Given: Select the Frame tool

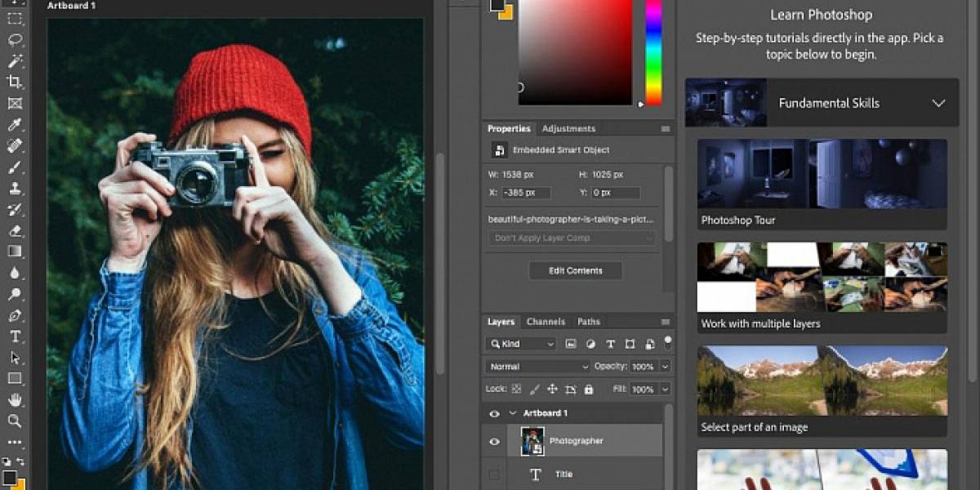Looking at the screenshot, I should (x=15, y=103).
